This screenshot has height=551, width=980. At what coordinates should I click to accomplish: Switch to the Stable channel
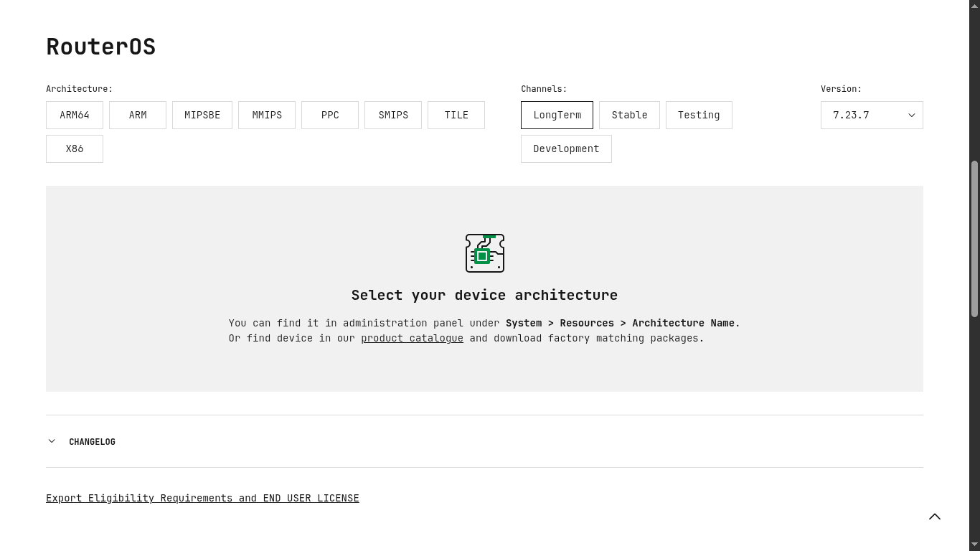[x=629, y=115]
